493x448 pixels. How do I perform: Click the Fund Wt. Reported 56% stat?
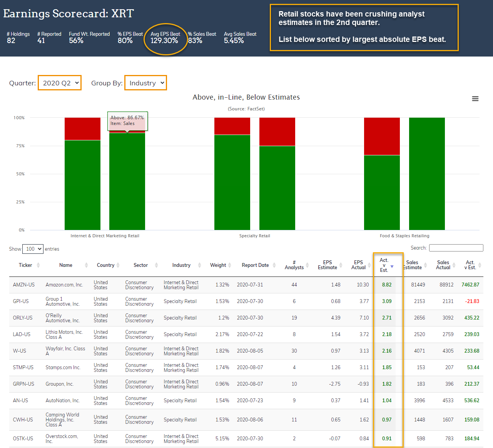(x=89, y=38)
